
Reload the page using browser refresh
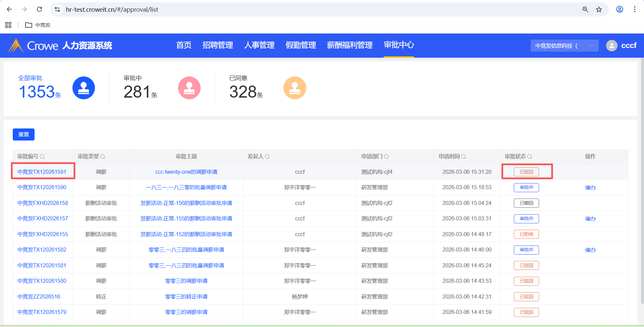pyautogui.click(x=39, y=9)
